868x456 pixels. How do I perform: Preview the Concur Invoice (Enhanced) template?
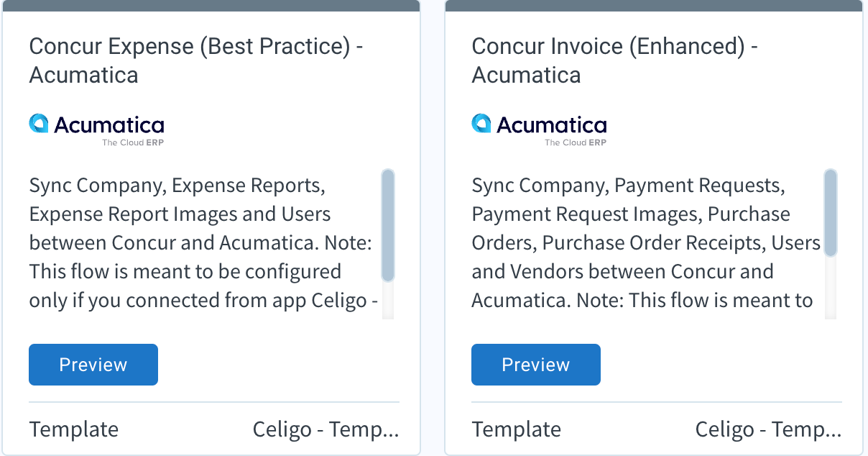pyautogui.click(x=536, y=365)
